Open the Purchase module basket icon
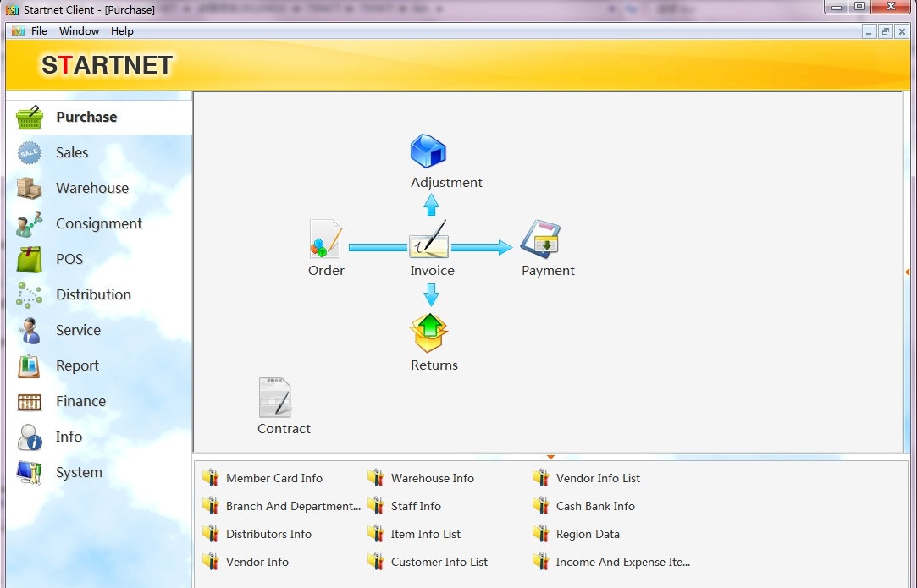917x588 pixels. pyautogui.click(x=30, y=118)
